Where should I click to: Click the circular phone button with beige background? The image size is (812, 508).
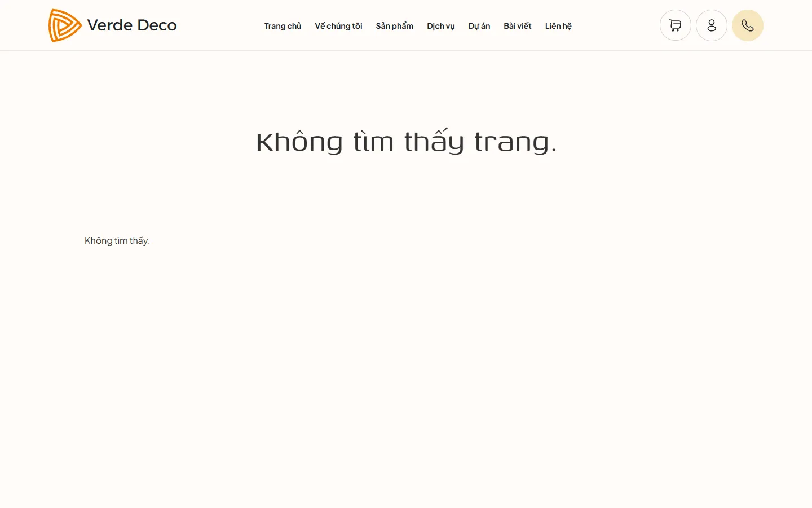tap(747, 25)
